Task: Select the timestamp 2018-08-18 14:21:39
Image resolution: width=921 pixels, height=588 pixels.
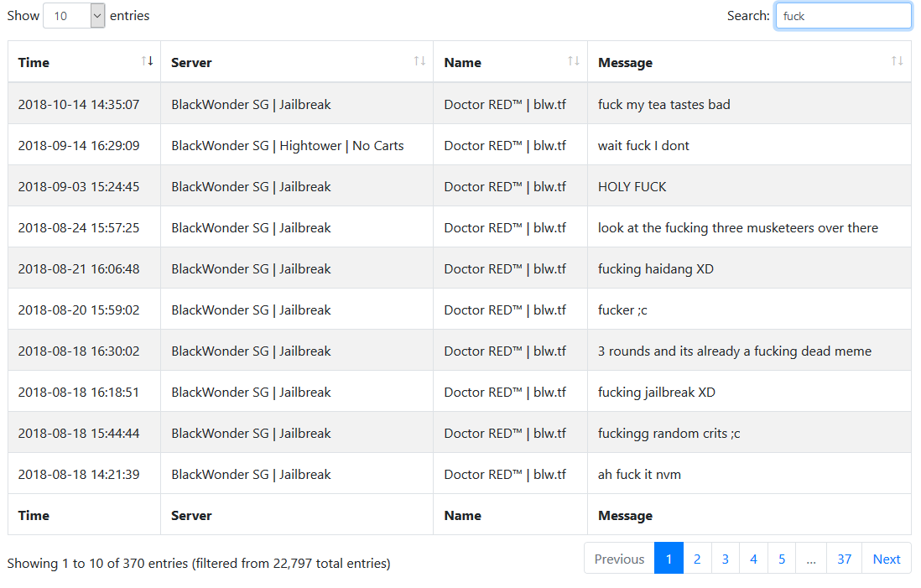Action: [x=79, y=475]
